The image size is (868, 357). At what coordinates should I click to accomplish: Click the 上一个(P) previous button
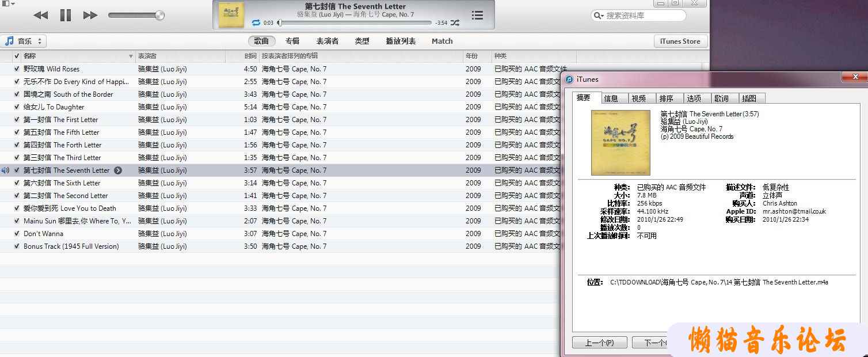599,343
